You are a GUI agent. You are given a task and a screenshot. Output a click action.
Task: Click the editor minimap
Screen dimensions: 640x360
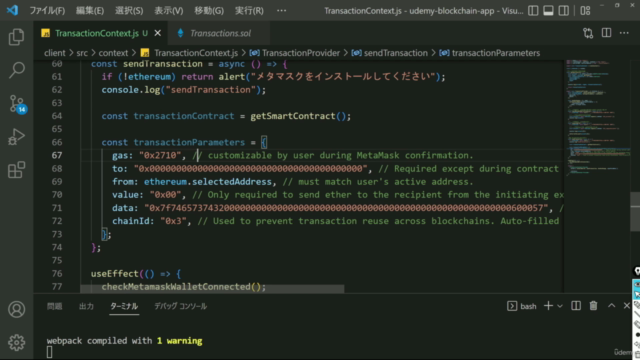coord(597,118)
